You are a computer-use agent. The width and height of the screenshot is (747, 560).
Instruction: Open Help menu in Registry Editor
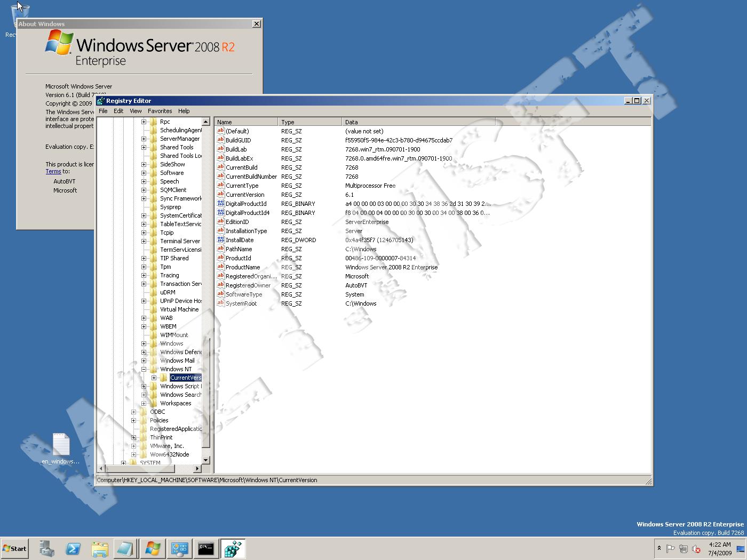[x=184, y=111]
